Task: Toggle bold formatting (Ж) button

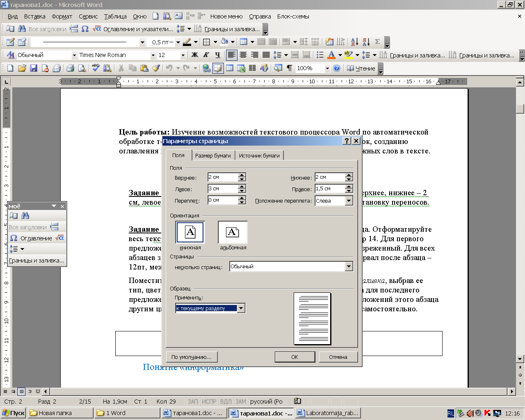Action: pyautogui.click(x=194, y=55)
